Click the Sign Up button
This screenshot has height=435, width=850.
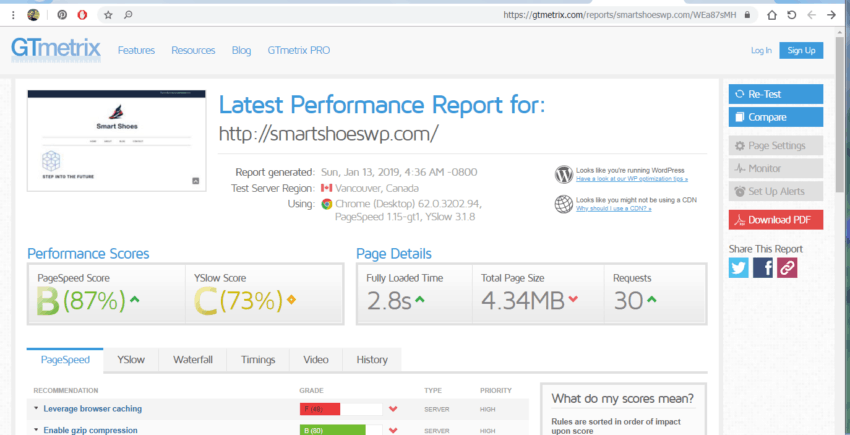coord(801,50)
